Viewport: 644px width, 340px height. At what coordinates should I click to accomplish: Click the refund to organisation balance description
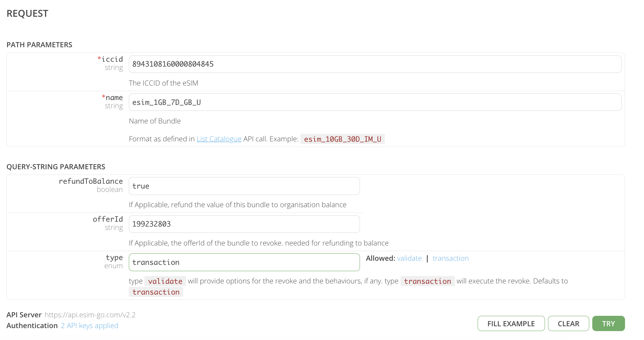[x=237, y=205]
